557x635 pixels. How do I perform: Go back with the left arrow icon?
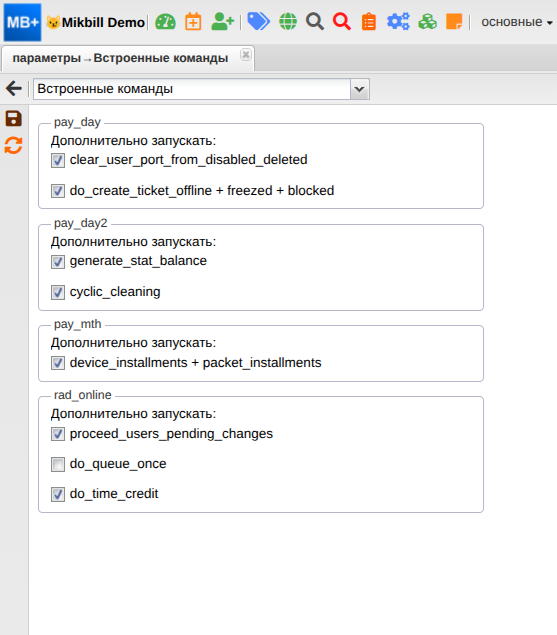[x=14, y=88]
